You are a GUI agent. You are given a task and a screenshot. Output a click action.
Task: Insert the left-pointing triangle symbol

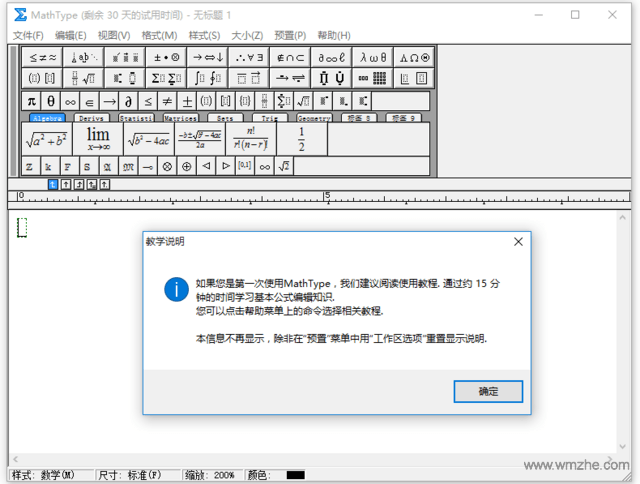point(206,167)
